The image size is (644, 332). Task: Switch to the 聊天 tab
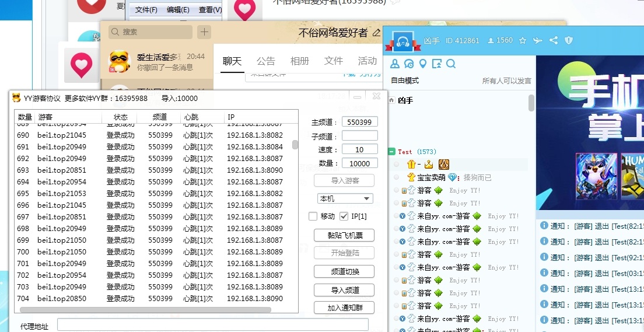pyautogui.click(x=232, y=61)
